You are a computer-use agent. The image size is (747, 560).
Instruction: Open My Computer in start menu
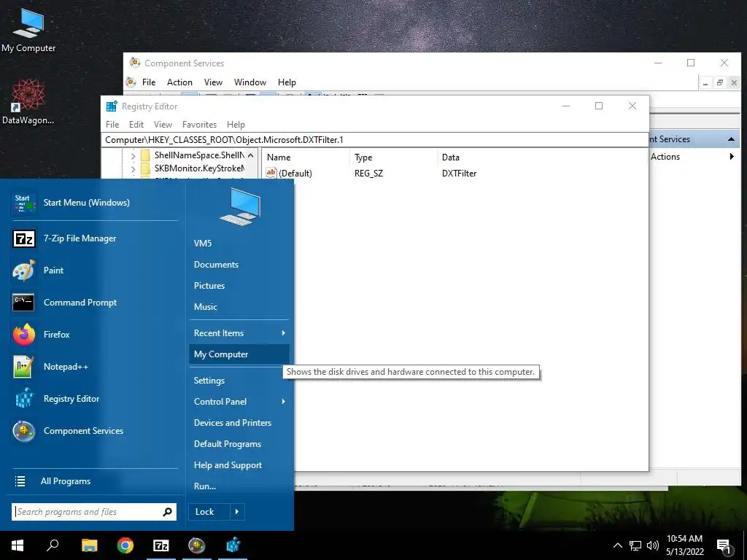point(239,354)
